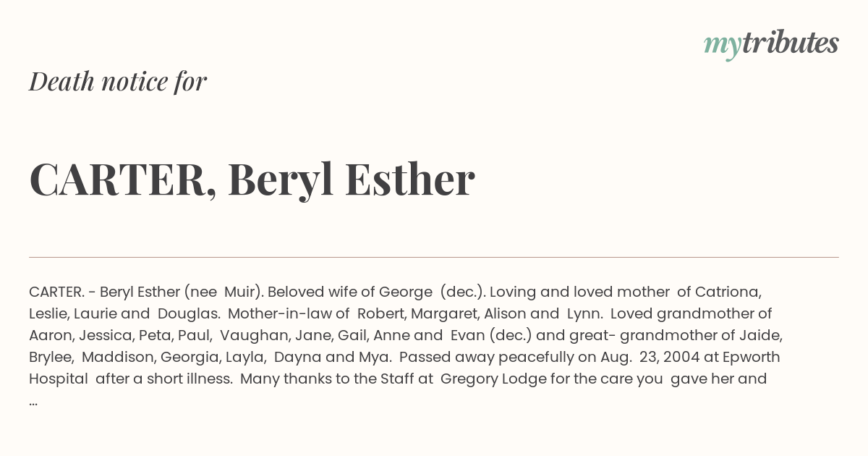Expand the truncated notice via the ellipsis
The image size is (868, 456).
click(33, 400)
